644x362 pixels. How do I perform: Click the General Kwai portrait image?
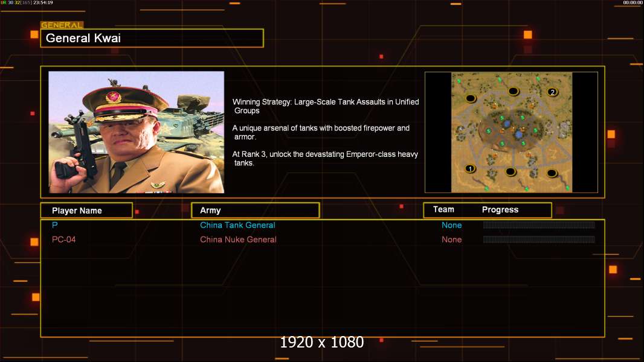[x=137, y=132]
